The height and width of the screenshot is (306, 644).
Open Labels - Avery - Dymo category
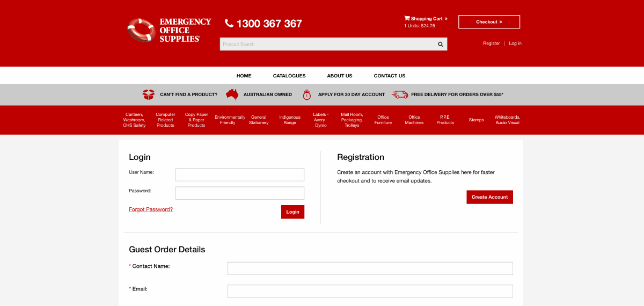[321, 120]
